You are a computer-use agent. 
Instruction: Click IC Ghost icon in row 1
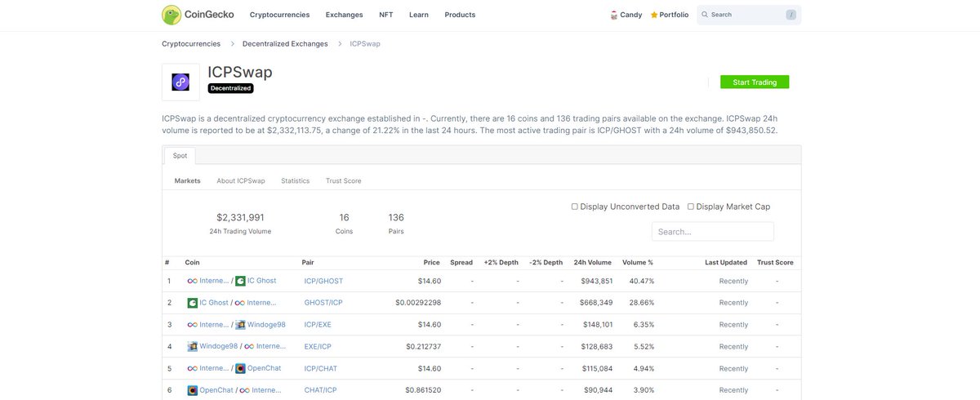(240, 281)
